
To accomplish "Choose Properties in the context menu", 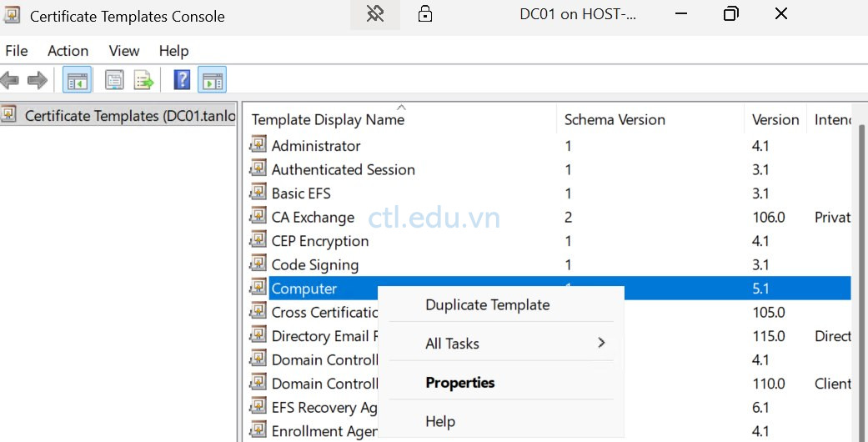I will pos(460,383).
